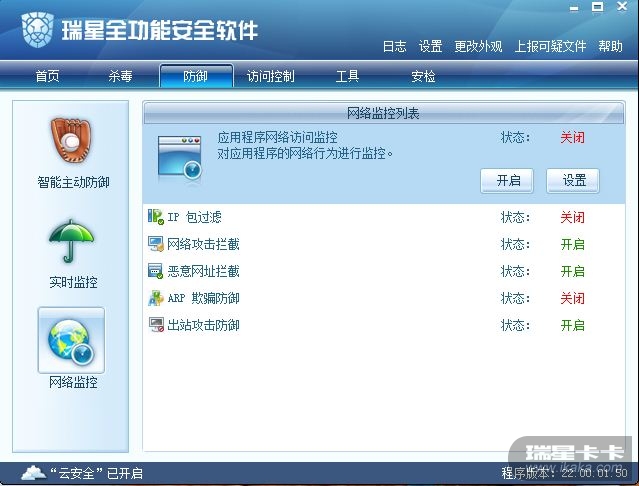Select the 网络攻击拦截 row text
Image resolution: width=639 pixels, height=486 pixels.
pos(203,244)
